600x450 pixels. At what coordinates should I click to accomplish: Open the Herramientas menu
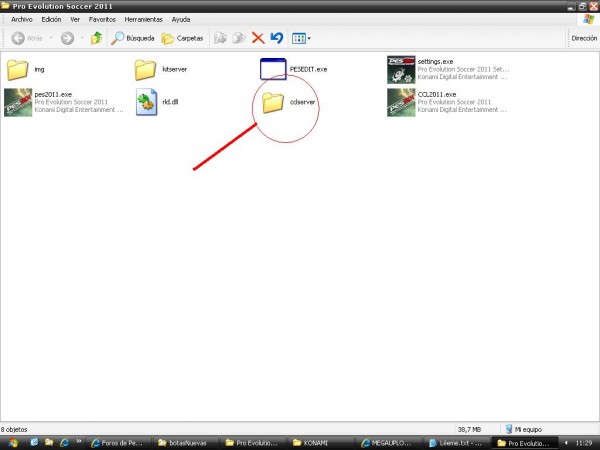[143, 19]
